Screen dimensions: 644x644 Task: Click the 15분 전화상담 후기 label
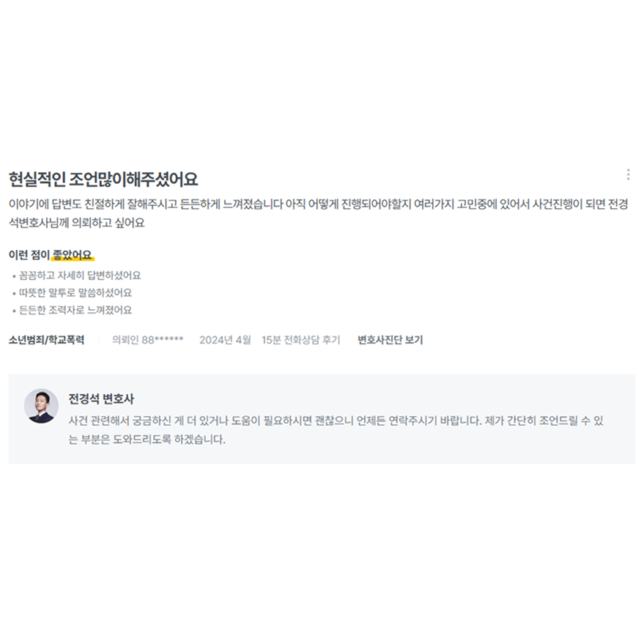pyautogui.click(x=301, y=340)
